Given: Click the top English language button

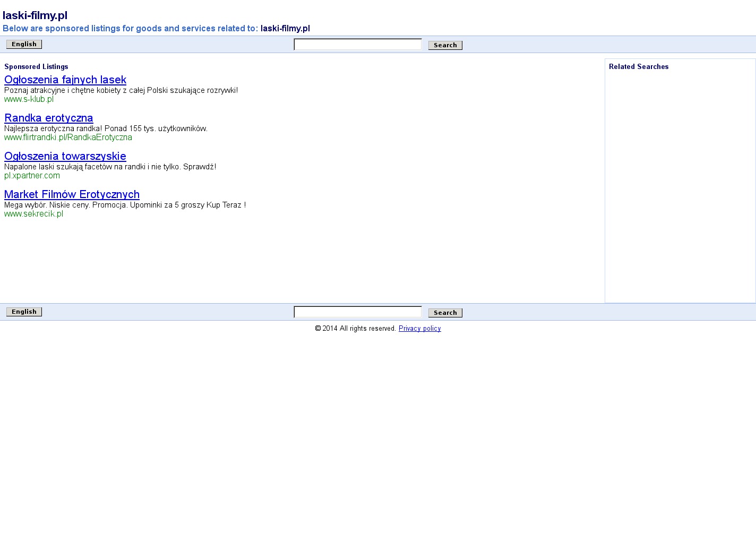Looking at the screenshot, I should click(24, 44).
